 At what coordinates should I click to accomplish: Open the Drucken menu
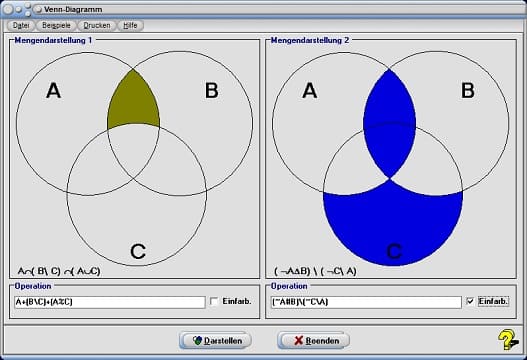[97, 25]
